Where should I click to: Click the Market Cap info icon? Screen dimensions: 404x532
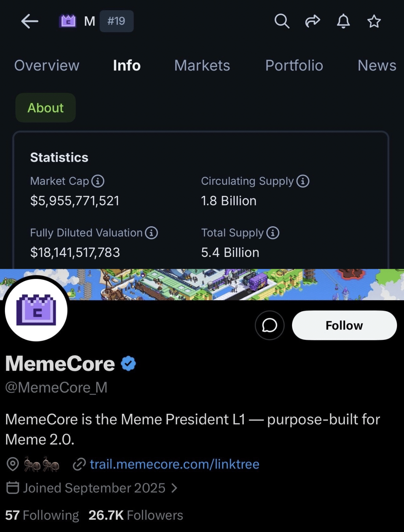click(x=98, y=181)
